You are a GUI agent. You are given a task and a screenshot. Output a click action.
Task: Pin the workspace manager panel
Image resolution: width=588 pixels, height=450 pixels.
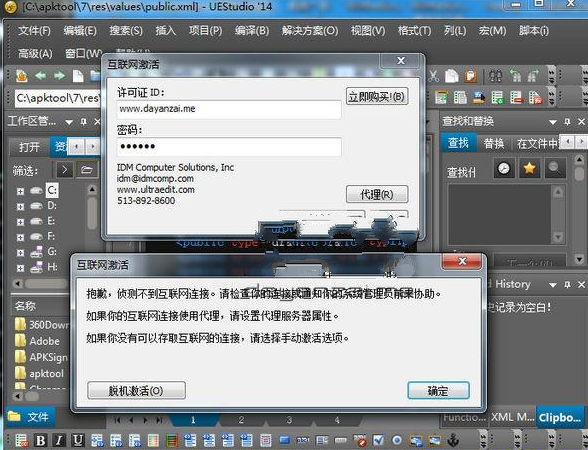[84, 122]
